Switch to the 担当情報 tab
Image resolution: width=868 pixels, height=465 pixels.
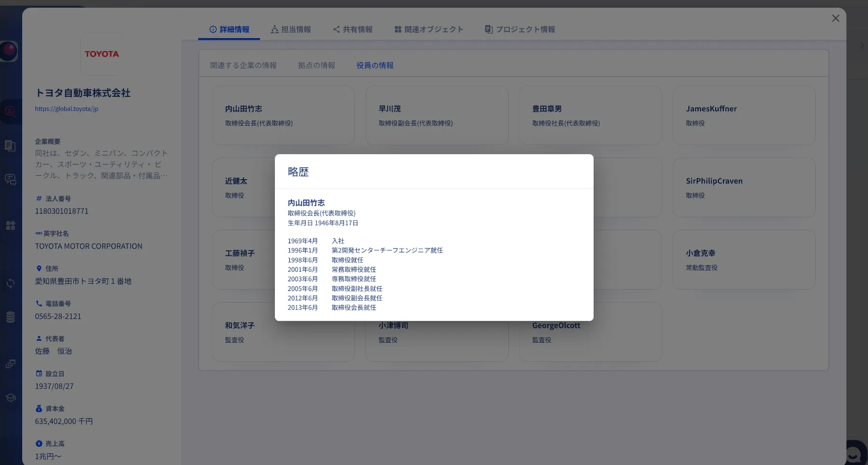pos(291,29)
